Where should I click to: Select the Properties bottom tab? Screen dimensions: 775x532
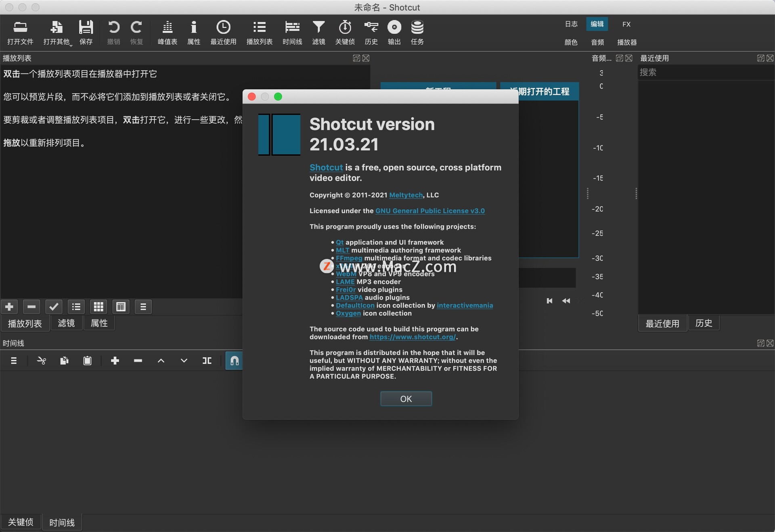click(x=99, y=323)
